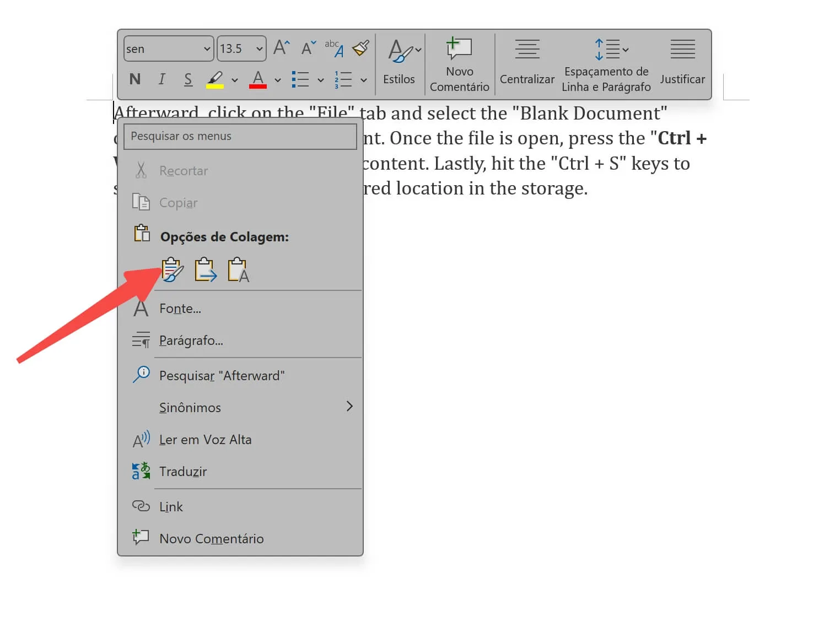Choose Recortar from the context menu

coord(240,171)
